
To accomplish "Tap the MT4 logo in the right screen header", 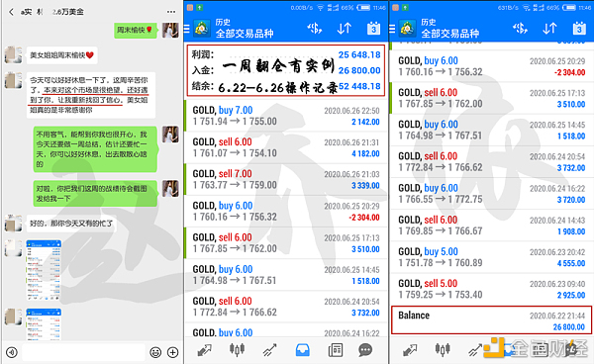I will tap(407, 29).
